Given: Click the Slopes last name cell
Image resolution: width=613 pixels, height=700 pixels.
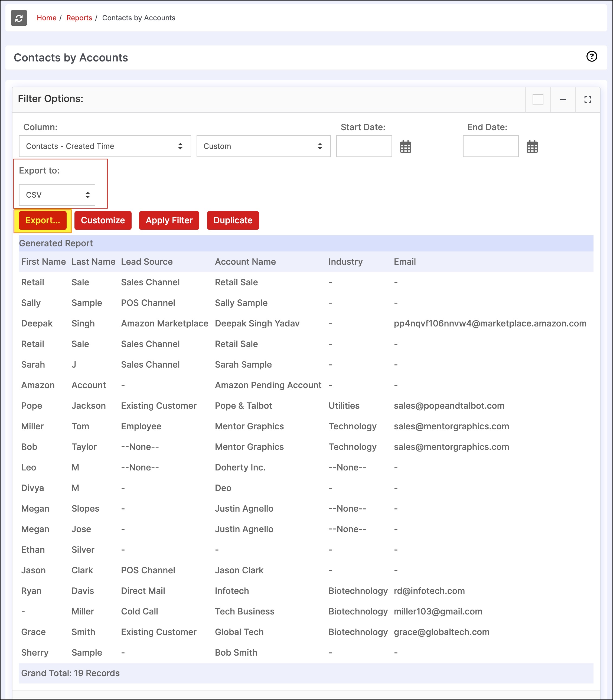Looking at the screenshot, I should 85,509.
